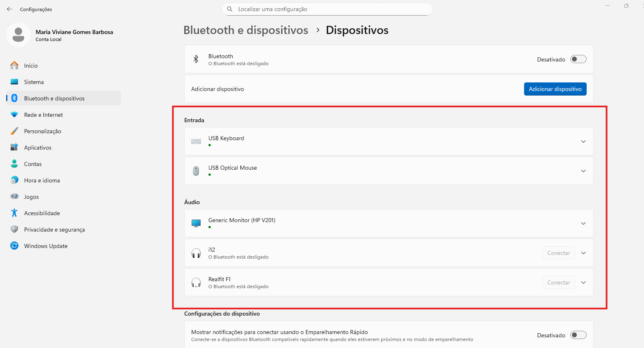Click the Privacidade e segurança shield icon
The width and height of the screenshot is (644, 348).
pos(14,230)
